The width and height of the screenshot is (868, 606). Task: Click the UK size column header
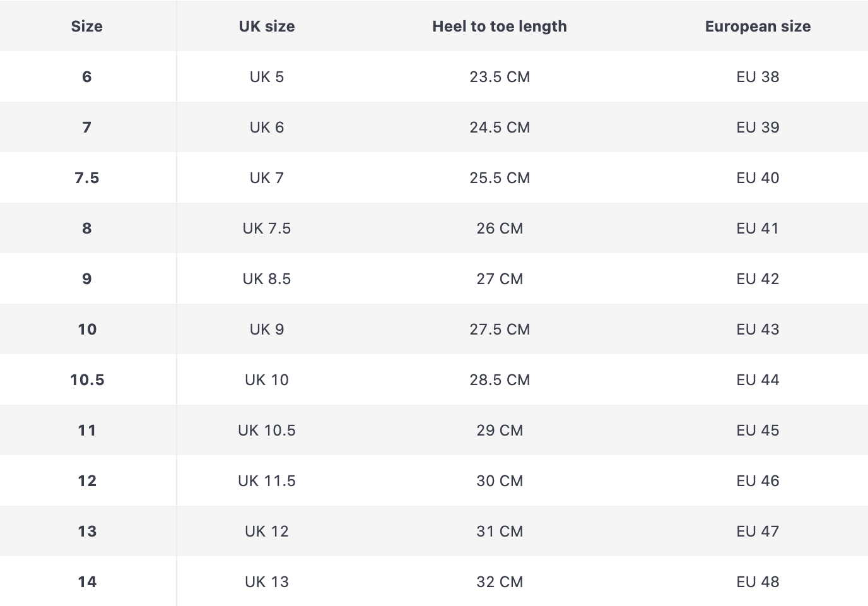pos(267,26)
